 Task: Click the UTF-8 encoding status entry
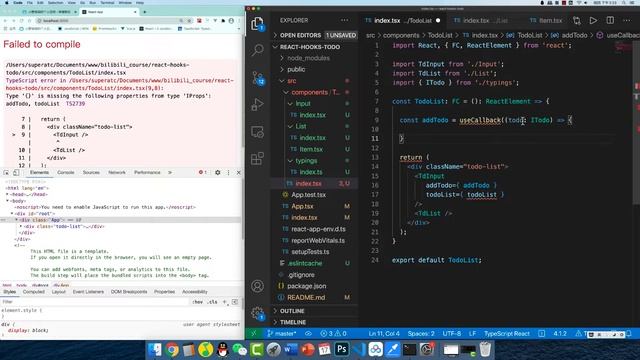(x=452, y=333)
